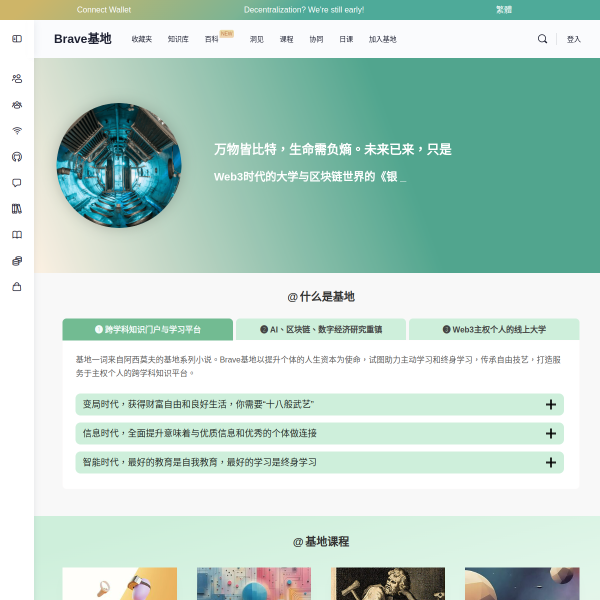Click the handshake sidebar icon
Screen dimensions: 600x600
click(x=17, y=105)
